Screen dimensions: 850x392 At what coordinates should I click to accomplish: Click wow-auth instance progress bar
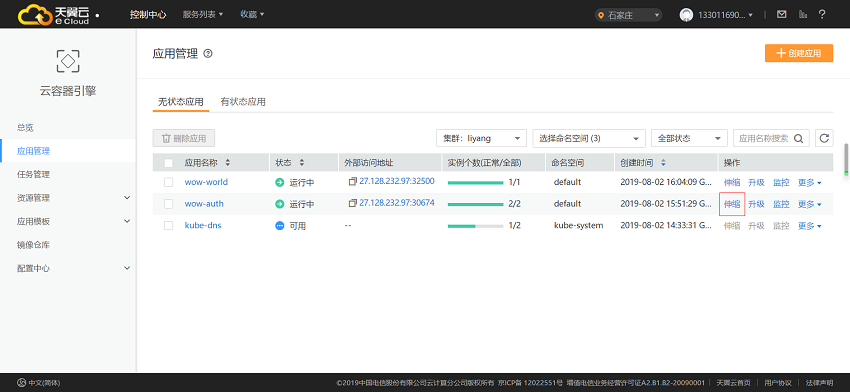click(475, 204)
